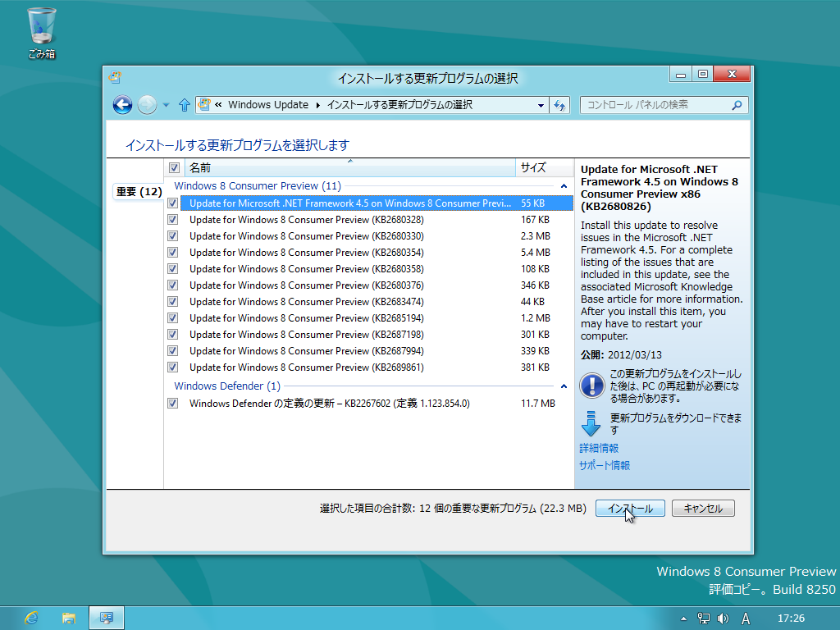Click the control panel icon in address bar
The width and height of the screenshot is (840, 630).
tap(204, 104)
